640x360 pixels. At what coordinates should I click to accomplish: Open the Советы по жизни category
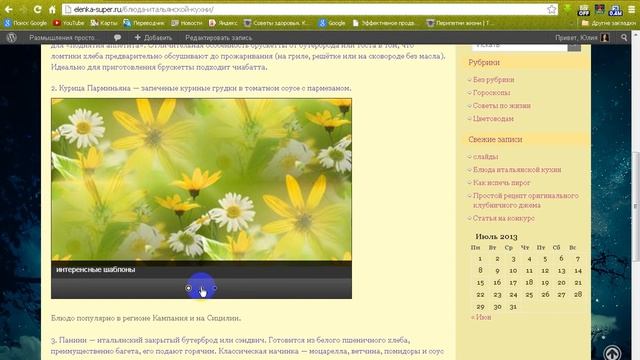[502, 106]
